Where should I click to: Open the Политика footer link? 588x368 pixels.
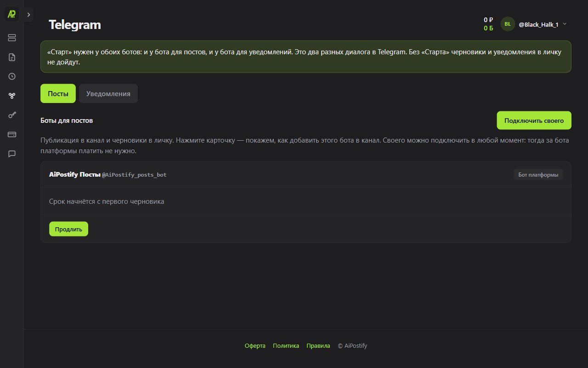[286, 346]
